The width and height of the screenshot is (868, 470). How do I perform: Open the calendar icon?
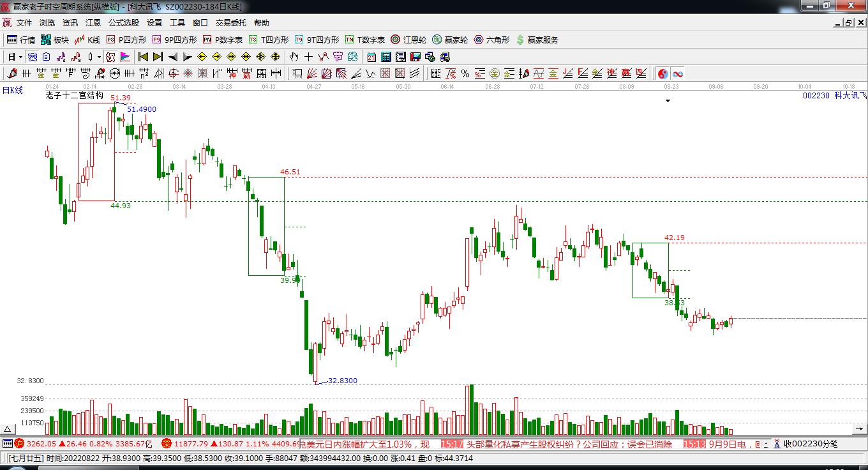point(371,57)
